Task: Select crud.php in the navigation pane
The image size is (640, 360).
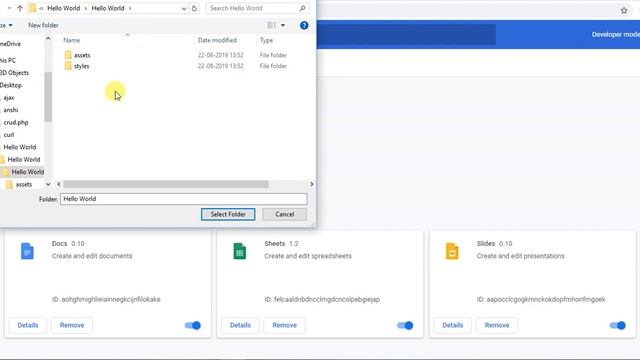Action: [x=16, y=122]
